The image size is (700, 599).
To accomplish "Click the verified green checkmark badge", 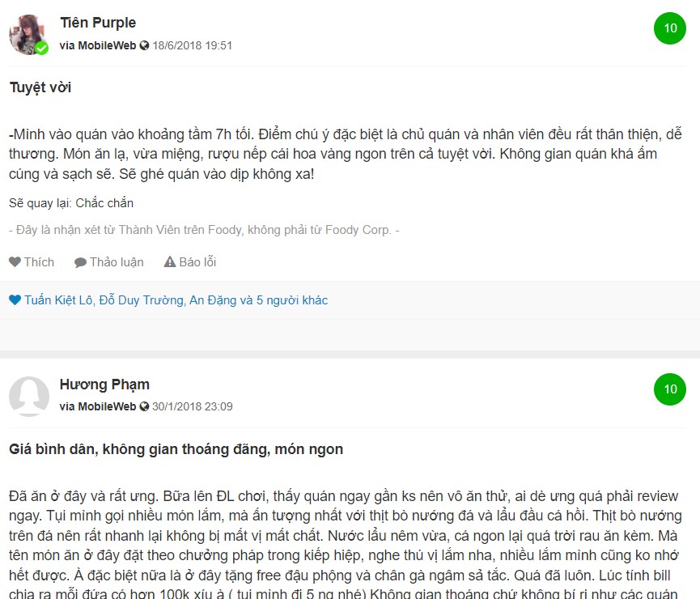I will point(42,48).
